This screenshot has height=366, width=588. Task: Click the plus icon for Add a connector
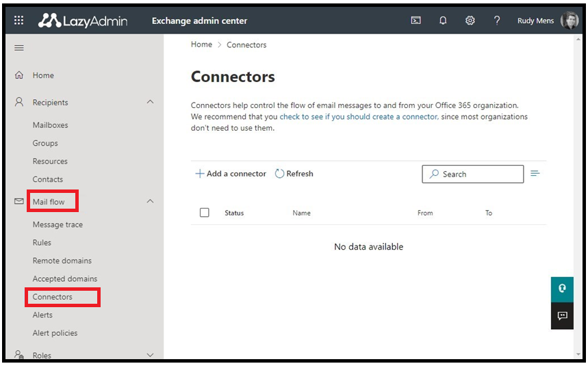200,174
